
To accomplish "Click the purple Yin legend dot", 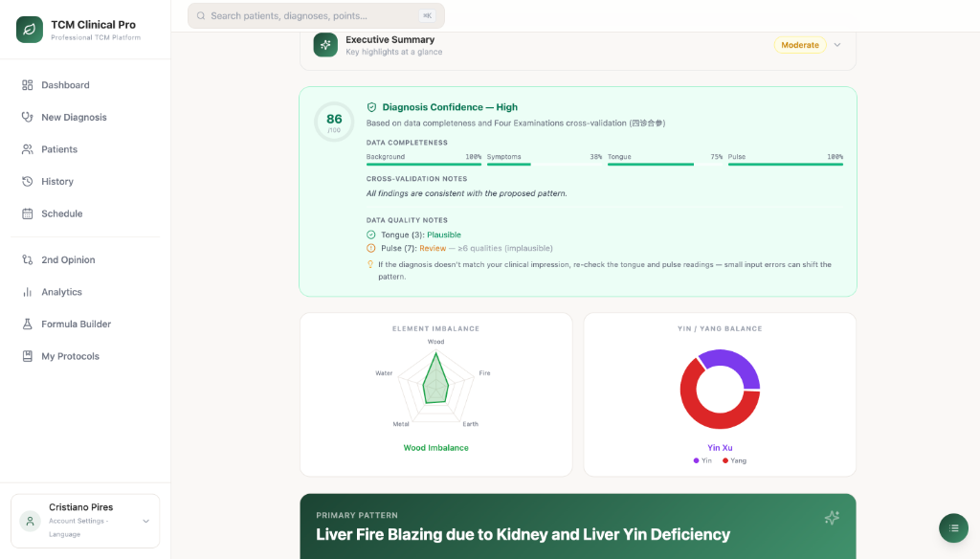I will click(697, 460).
